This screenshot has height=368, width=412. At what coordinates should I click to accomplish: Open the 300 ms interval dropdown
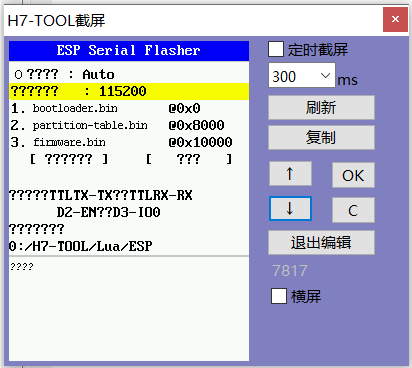(302, 75)
